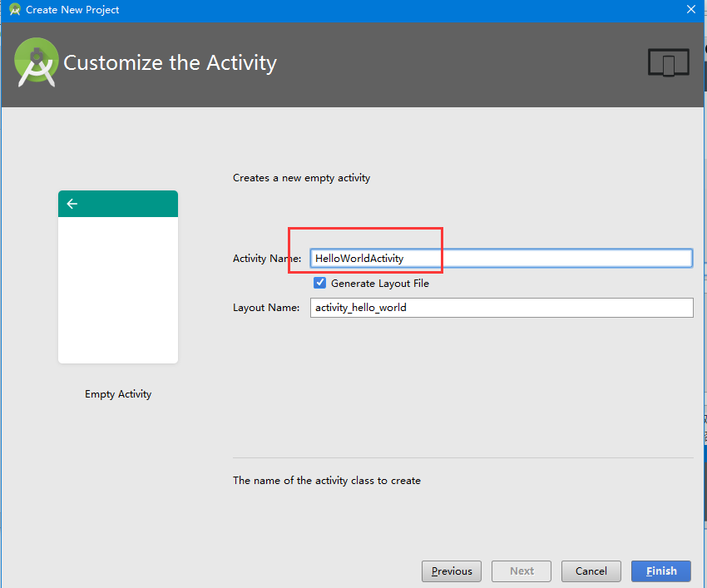Click the back arrow in activity preview
This screenshot has height=588, width=707.
click(72, 204)
